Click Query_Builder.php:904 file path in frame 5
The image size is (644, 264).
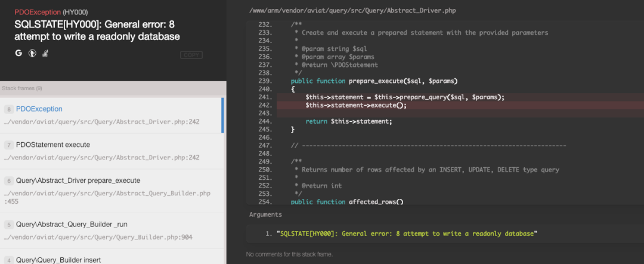coord(98,237)
